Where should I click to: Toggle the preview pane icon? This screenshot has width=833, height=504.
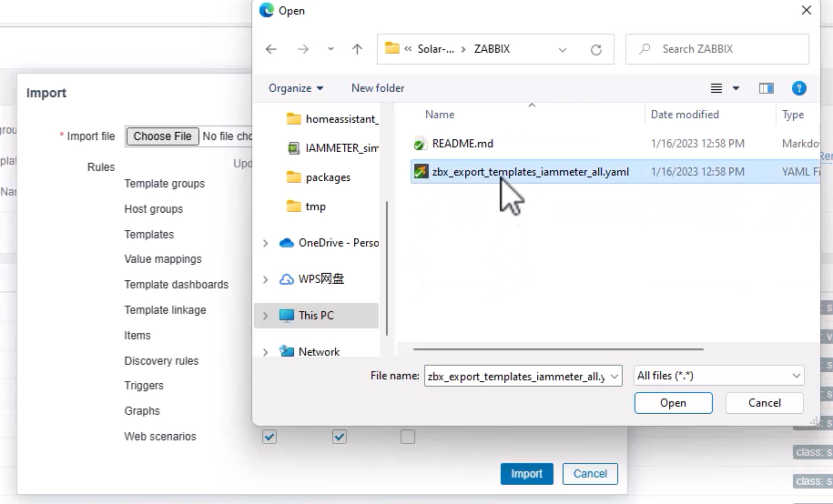click(767, 88)
